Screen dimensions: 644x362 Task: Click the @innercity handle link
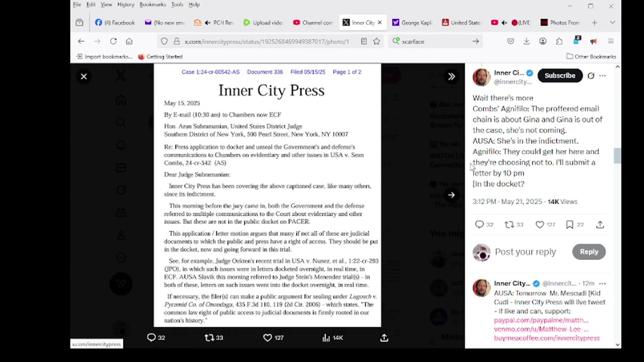click(x=512, y=81)
